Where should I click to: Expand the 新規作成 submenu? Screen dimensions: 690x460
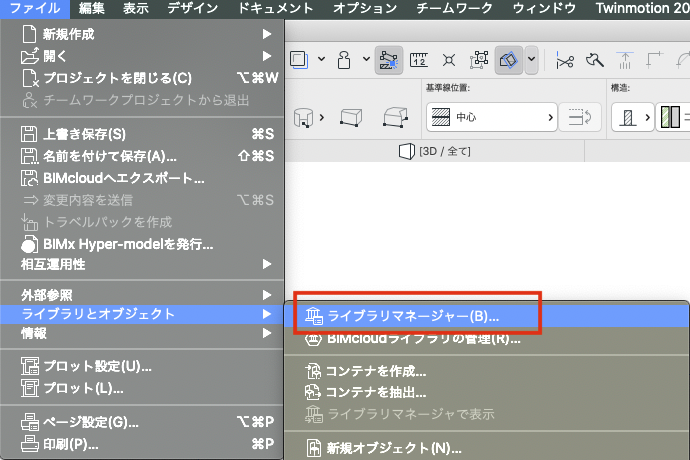coord(142,34)
